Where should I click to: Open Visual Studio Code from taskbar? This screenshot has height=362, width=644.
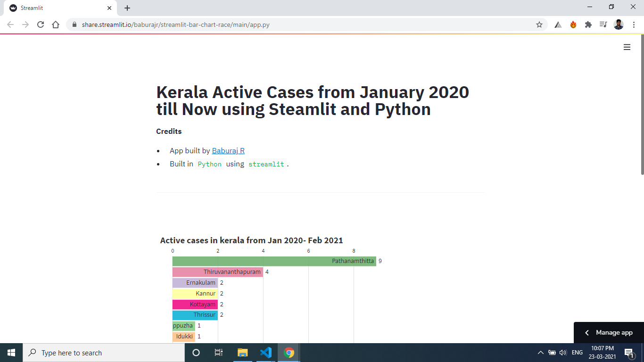(x=266, y=353)
